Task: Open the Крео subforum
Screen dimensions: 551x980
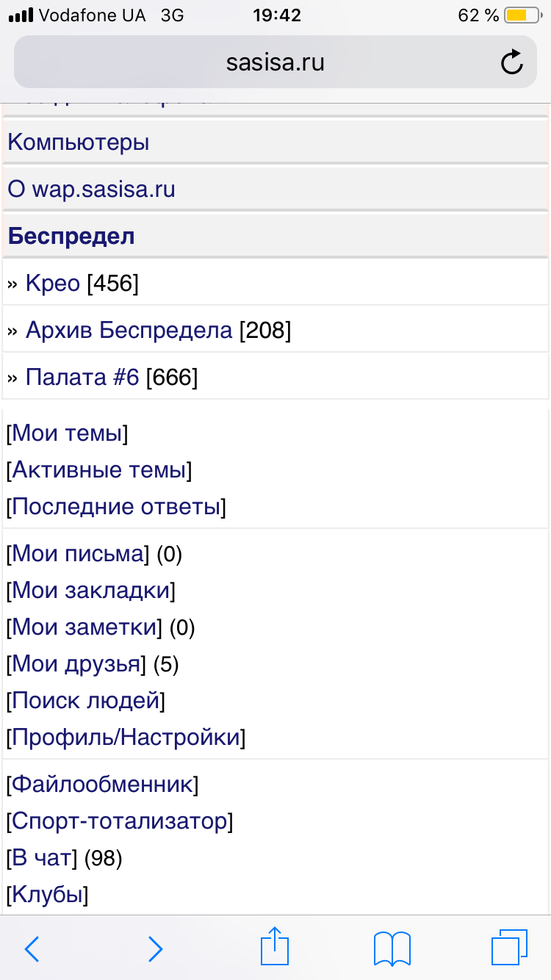Action: 52,283
